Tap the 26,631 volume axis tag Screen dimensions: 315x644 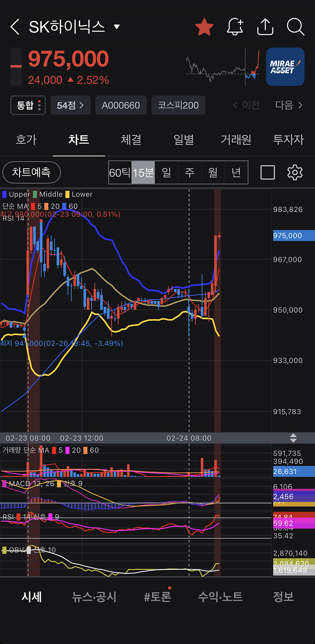point(294,471)
